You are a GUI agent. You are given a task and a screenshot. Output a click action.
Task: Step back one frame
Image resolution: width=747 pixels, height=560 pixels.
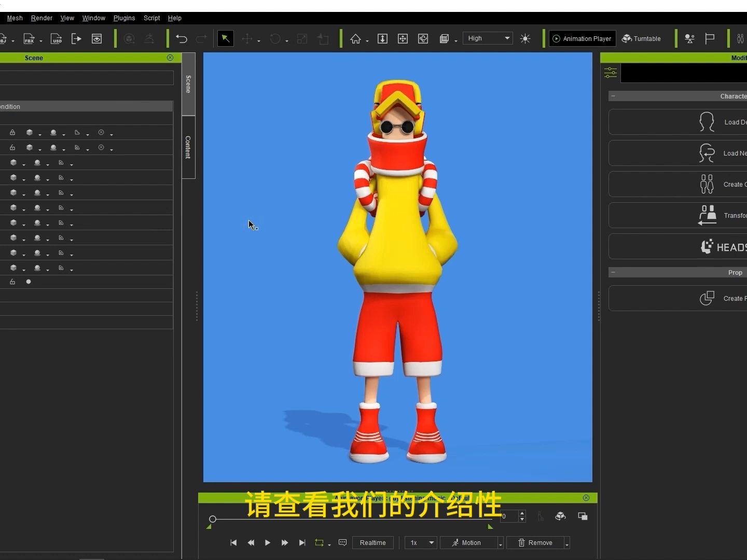tap(251, 542)
